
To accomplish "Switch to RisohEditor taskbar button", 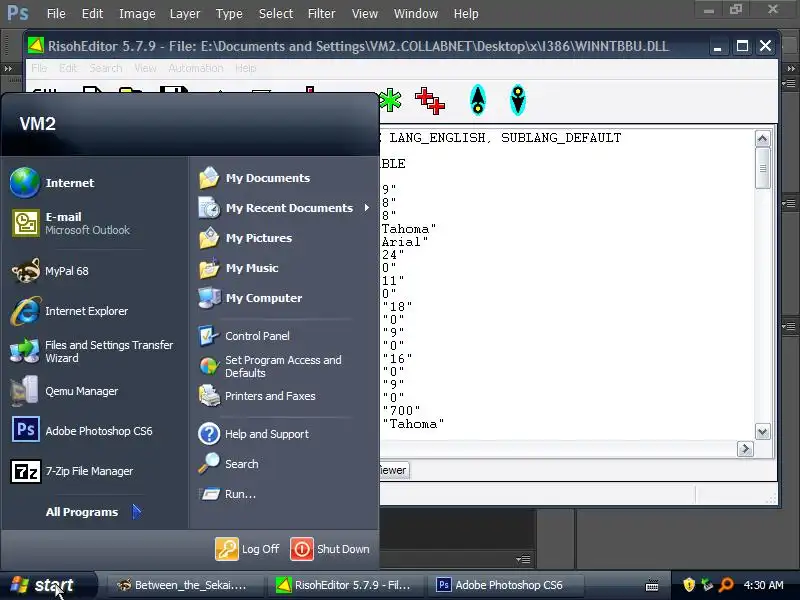I will coord(345,585).
